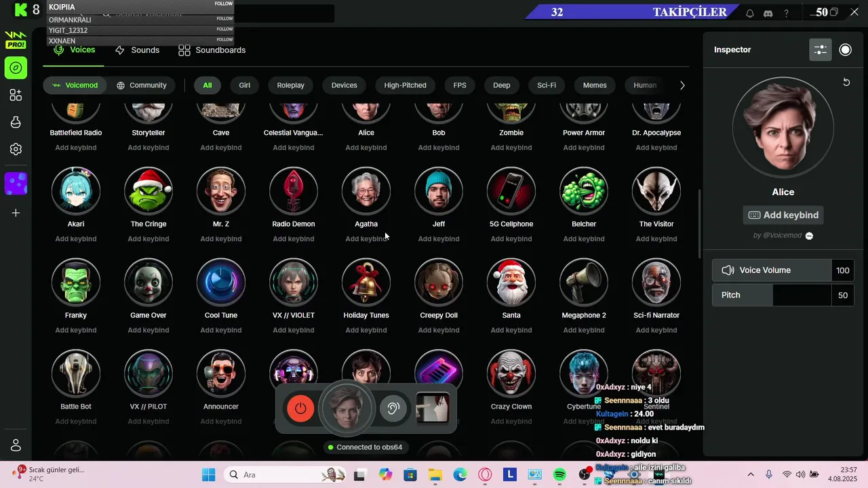This screenshot has height=488, width=868.
Task: Choose the Agatha voice avatar
Action: [366, 191]
